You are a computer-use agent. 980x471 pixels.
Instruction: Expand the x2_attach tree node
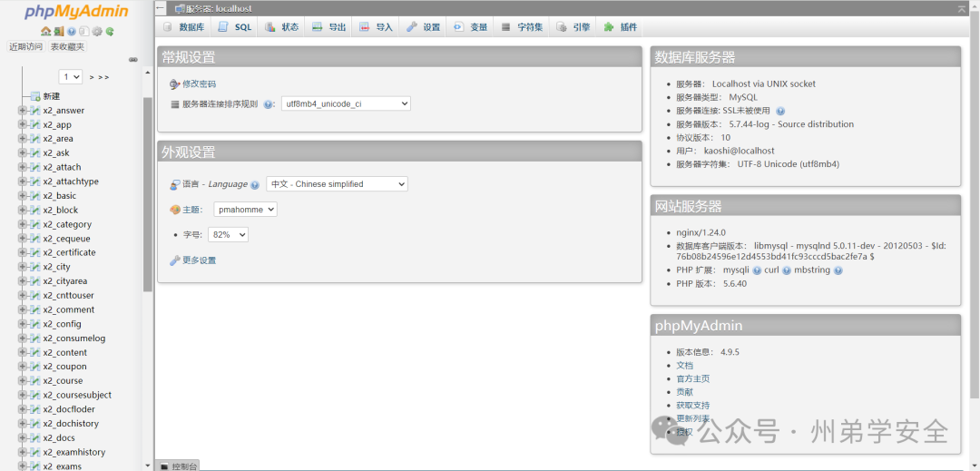pyautogui.click(x=23, y=167)
